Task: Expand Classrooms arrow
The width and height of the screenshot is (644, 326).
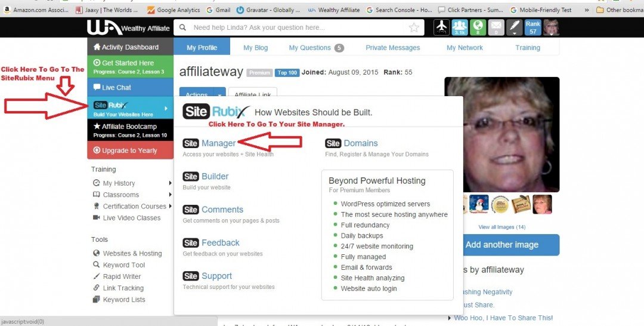Action: tap(170, 195)
